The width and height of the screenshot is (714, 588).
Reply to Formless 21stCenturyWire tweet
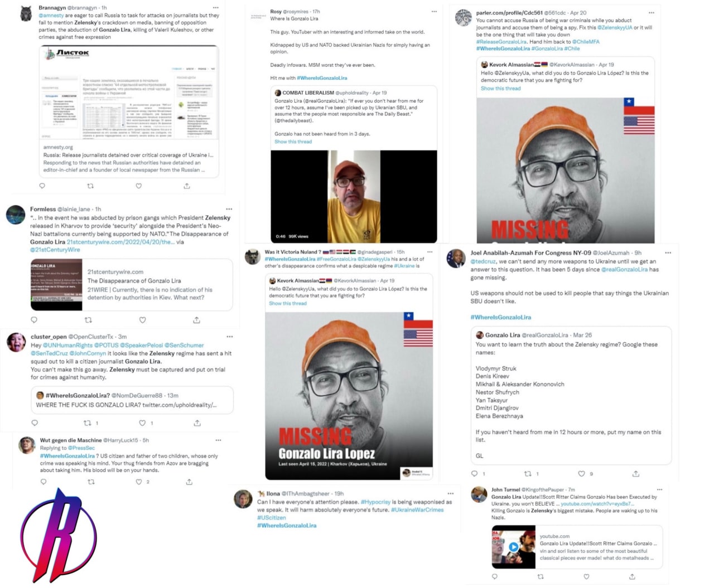click(34, 320)
